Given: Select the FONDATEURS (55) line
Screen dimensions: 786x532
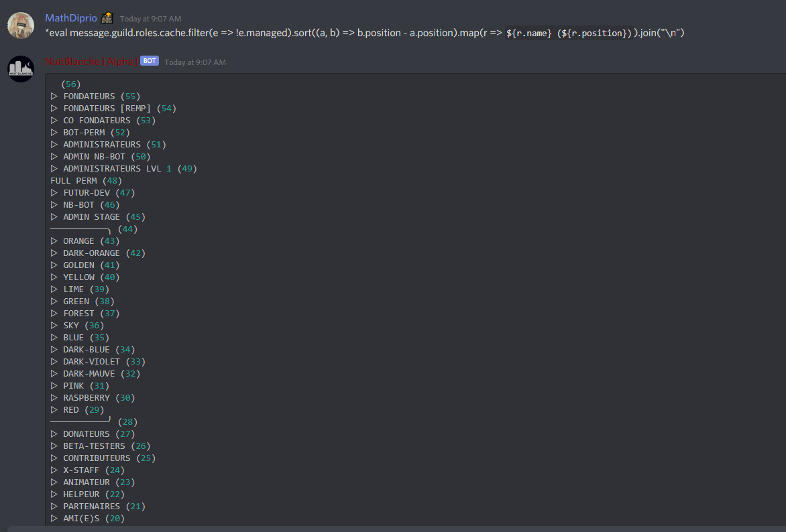Looking at the screenshot, I should tap(96, 96).
